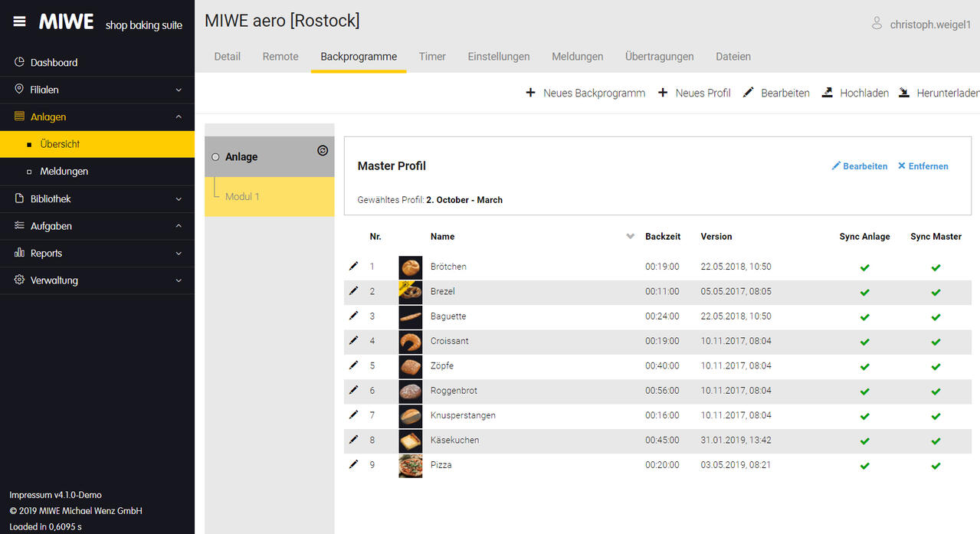Expand the Filialen sidebar section
980x534 pixels.
click(x=179, y=90)
